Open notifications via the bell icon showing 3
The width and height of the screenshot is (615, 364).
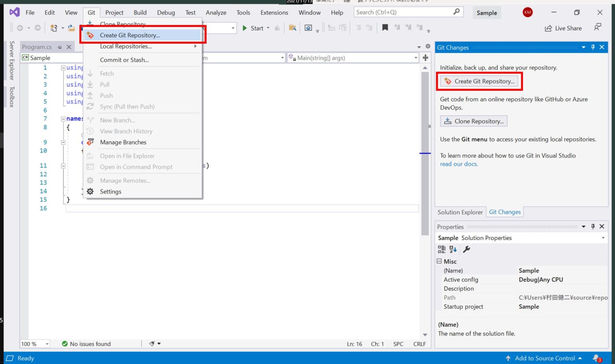(597, 358)
